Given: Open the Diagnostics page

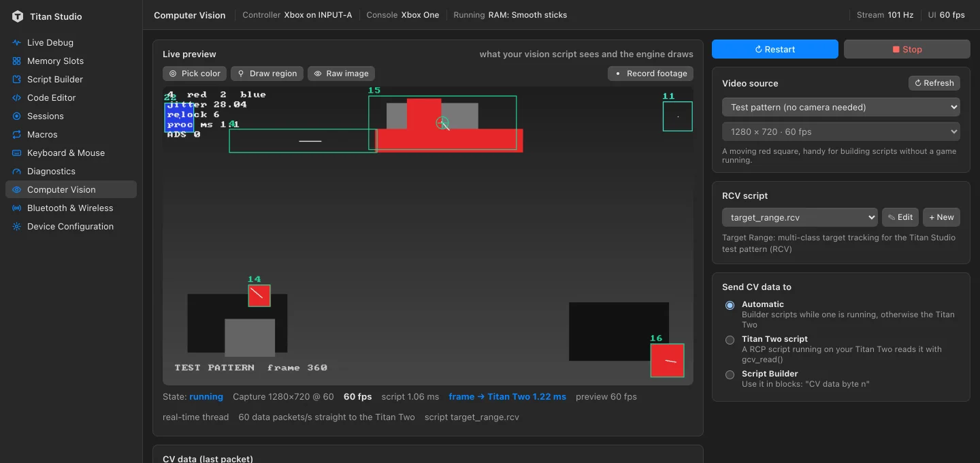Looking at the screenshot, I should [71, 171].
